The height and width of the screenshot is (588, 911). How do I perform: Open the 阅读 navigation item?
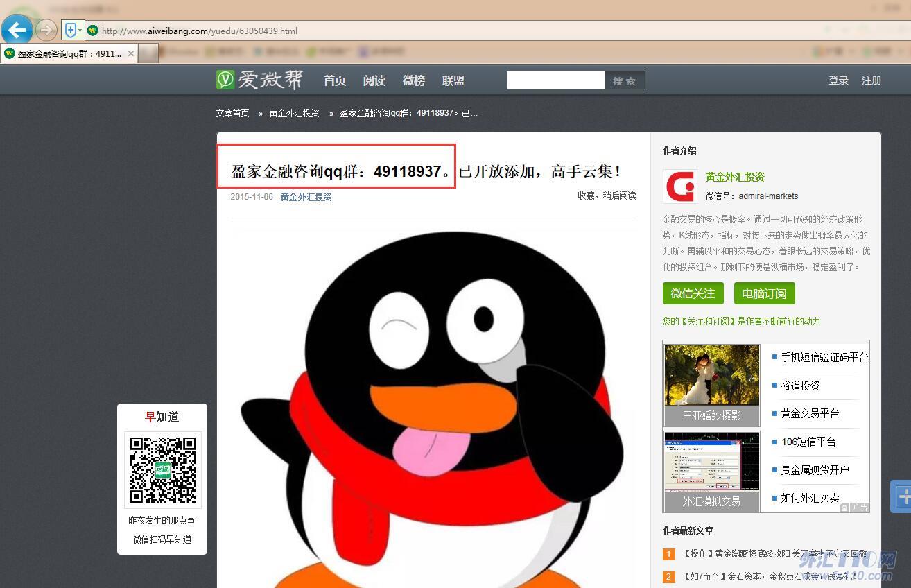pyautogui.click(x=374, y=80)
